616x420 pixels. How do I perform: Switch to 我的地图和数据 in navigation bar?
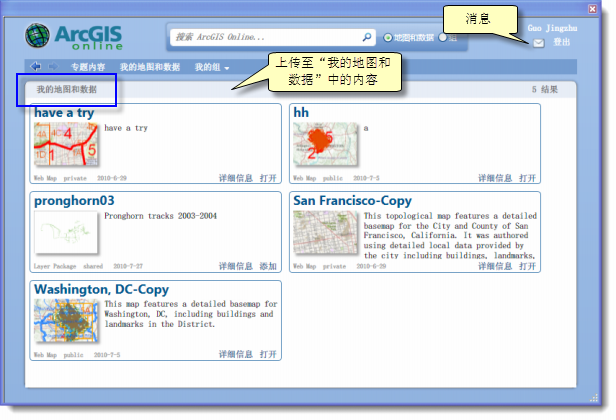pyautogui.click(x=150, y=67)
